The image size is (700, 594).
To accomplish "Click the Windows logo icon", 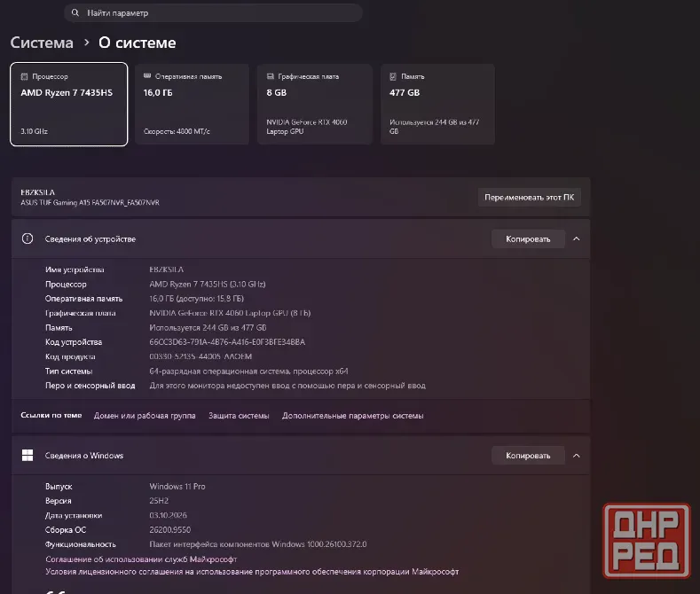I will pyautogui.click(x=28, y=456).
